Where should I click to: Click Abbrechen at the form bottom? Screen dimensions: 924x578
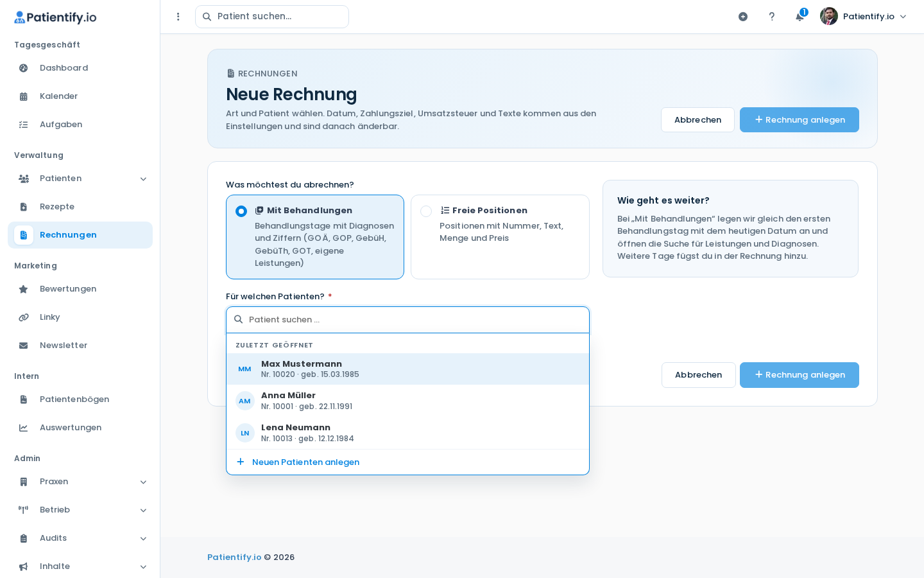click(699, 375)
